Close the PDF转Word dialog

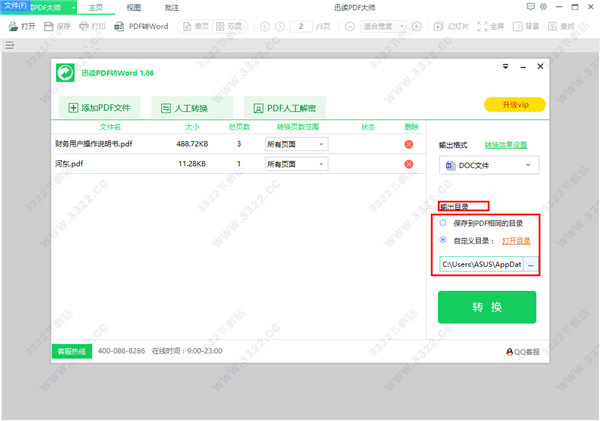click(540, 66)
